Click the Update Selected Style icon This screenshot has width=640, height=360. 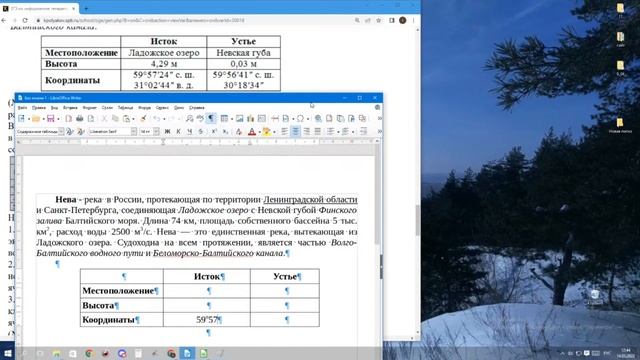point(70,131)
